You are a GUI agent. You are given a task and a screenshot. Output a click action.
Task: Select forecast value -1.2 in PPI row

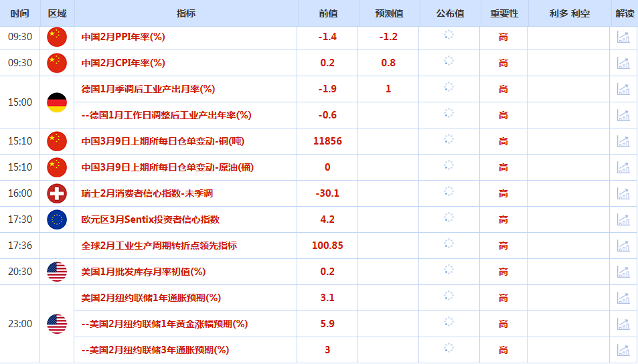pyautogui.click(x=388, y=37)
